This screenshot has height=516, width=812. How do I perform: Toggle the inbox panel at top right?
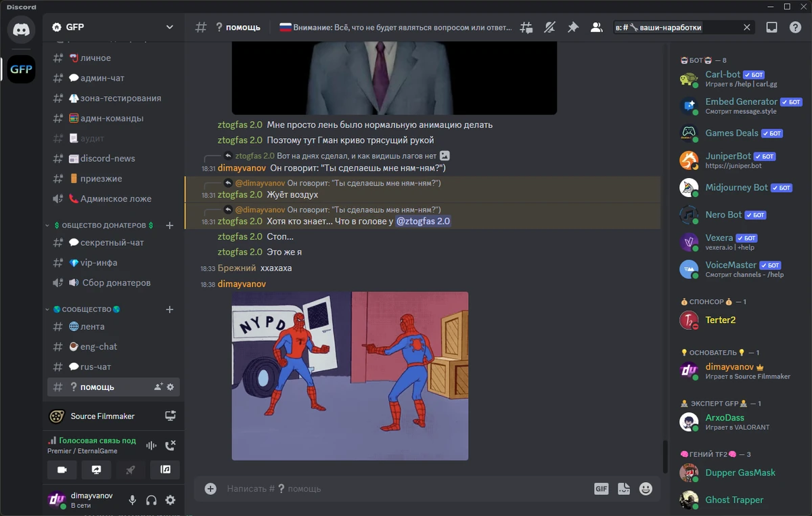point(771,27)
